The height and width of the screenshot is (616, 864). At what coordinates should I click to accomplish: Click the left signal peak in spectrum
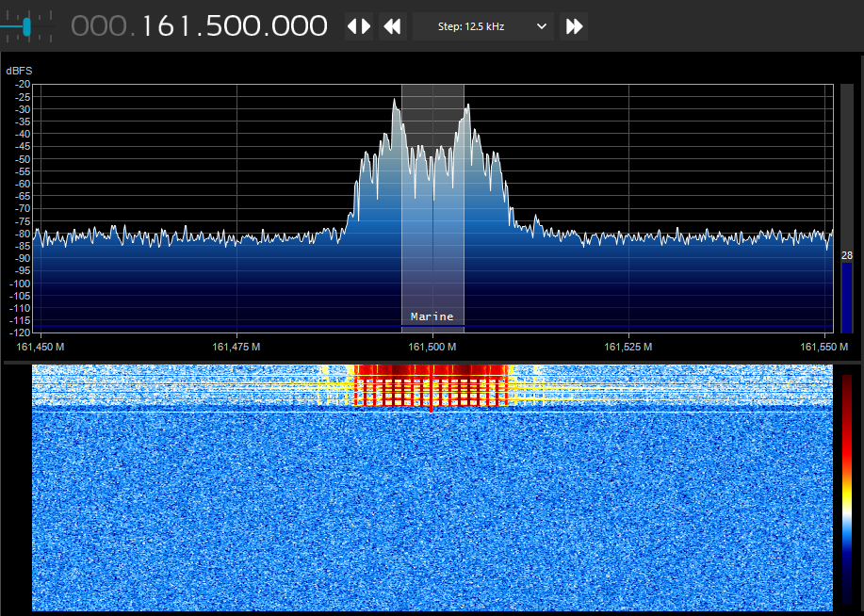pos(395,102)
